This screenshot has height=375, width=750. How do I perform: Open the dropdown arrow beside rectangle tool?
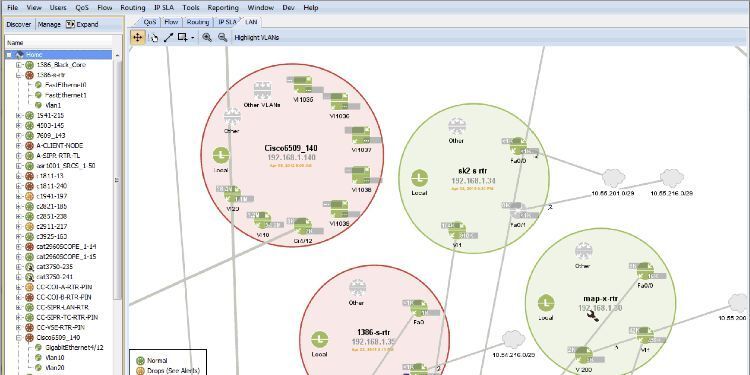point(193,37)
